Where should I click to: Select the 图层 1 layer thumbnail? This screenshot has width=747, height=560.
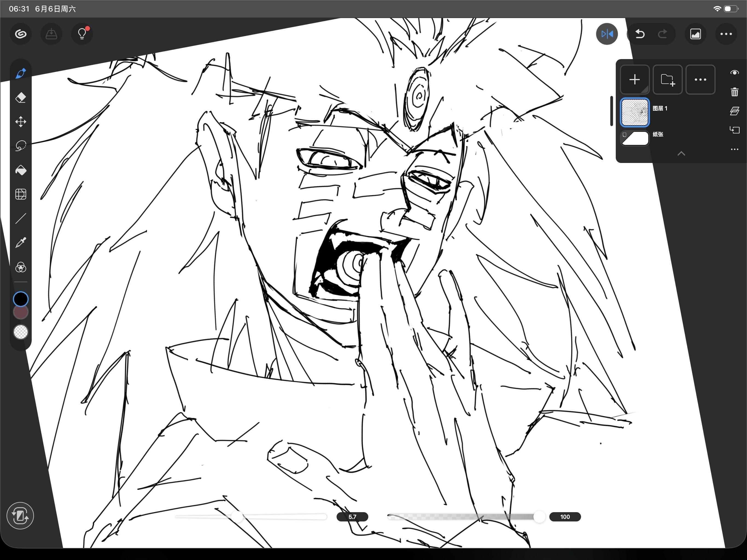tap(635, 112)
